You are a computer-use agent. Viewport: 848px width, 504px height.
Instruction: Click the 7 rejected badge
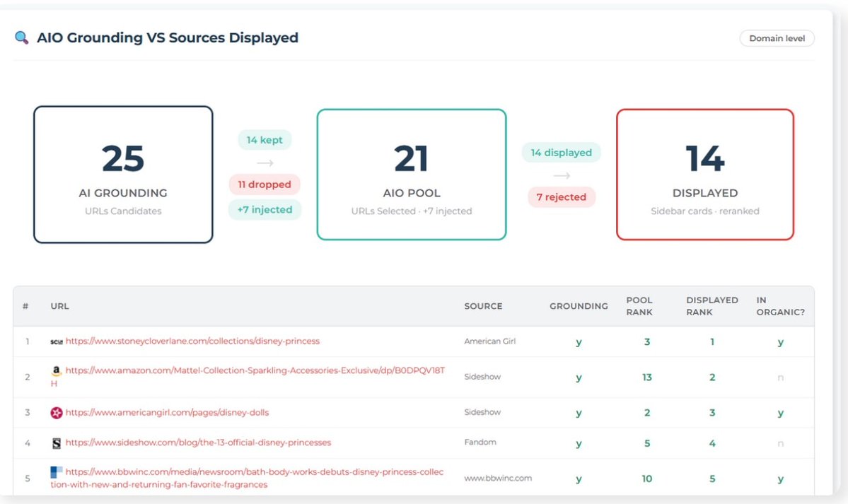point(562,197)
